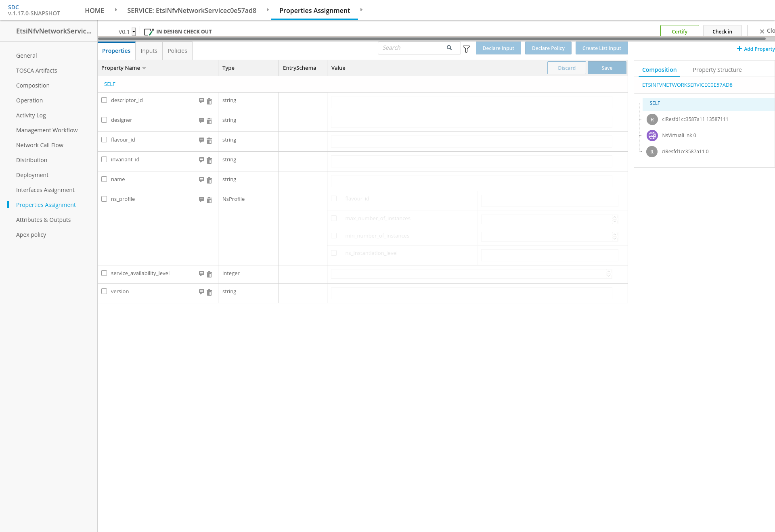Click the Discard button

point(567,68)
